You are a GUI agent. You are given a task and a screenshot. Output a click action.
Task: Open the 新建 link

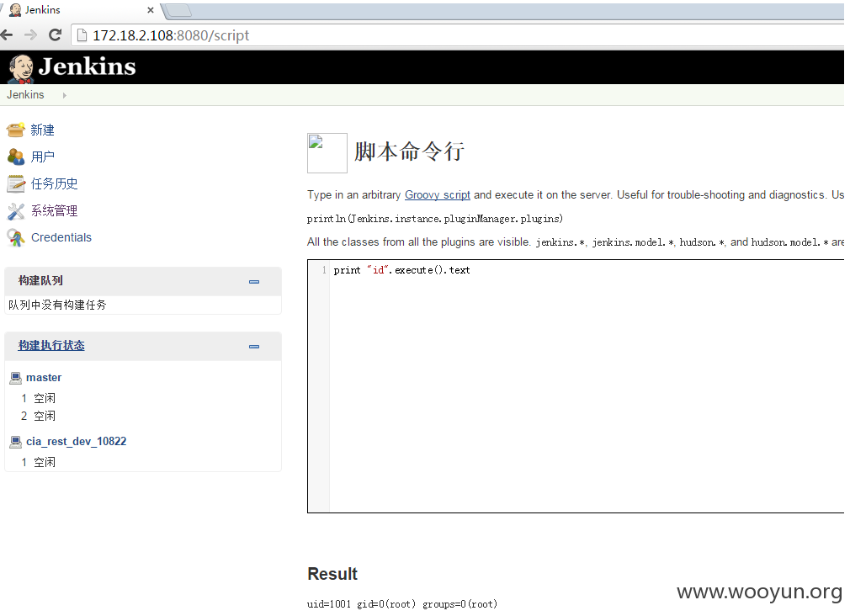(x=42, y=130)
